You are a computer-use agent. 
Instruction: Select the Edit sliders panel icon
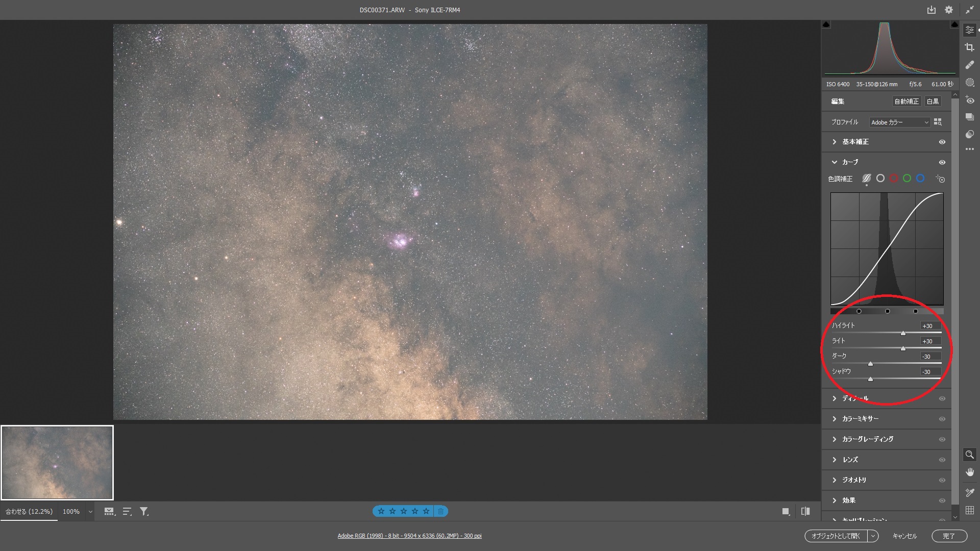coord(969,30)
